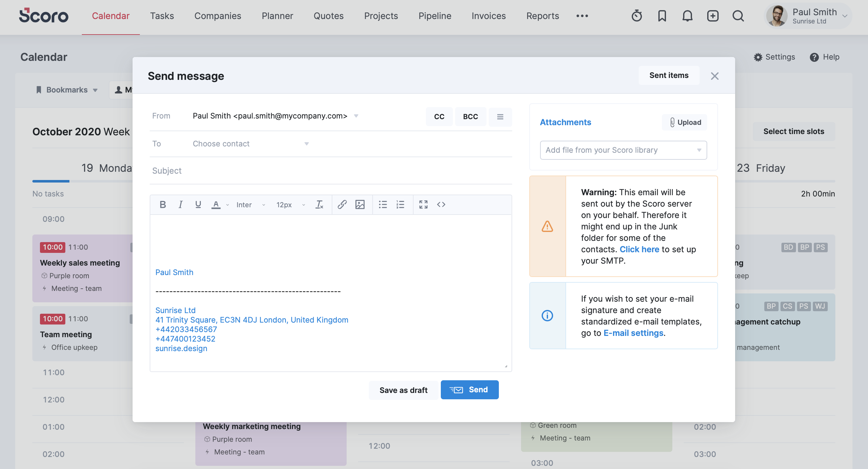Open the Choose contact dropdown
868x469 pixels.
click(x=251, y=144)
